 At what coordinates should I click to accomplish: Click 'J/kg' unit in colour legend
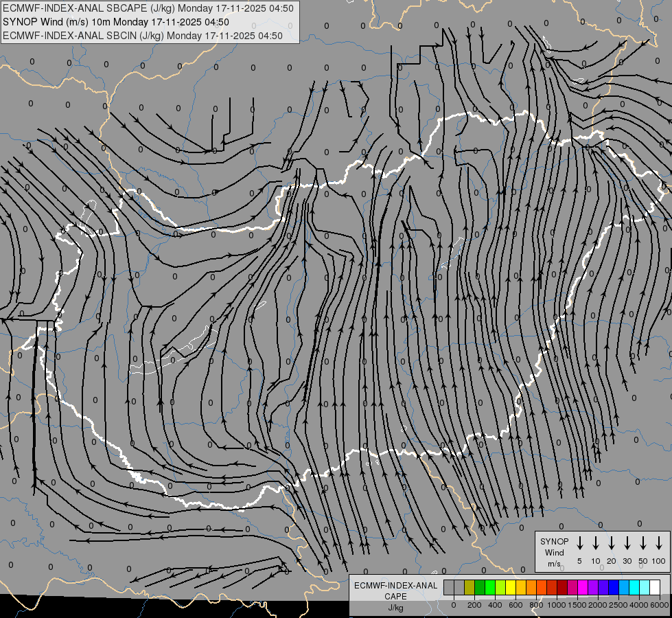click(x=395, y=608)
